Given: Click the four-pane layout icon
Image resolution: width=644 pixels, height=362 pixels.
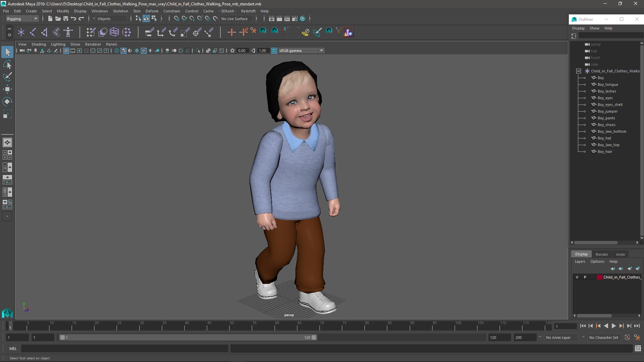Looking at the screenshot, I should 7,155.
